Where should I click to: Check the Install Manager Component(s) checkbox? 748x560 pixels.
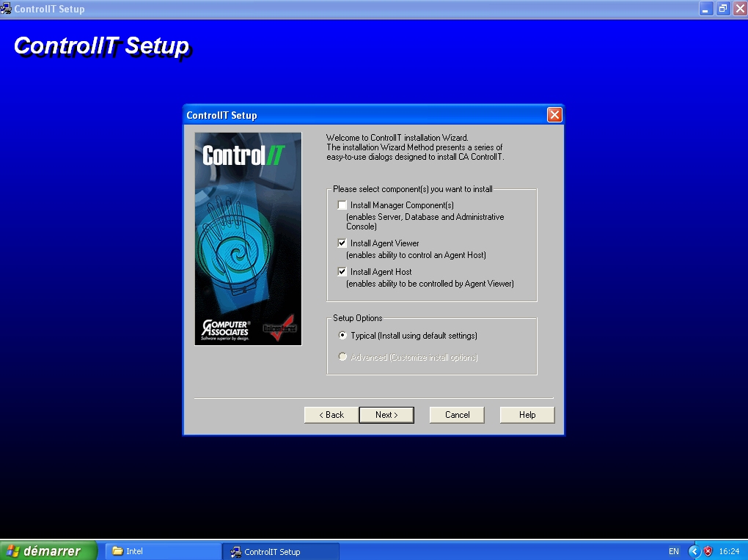tap(342, 205)
